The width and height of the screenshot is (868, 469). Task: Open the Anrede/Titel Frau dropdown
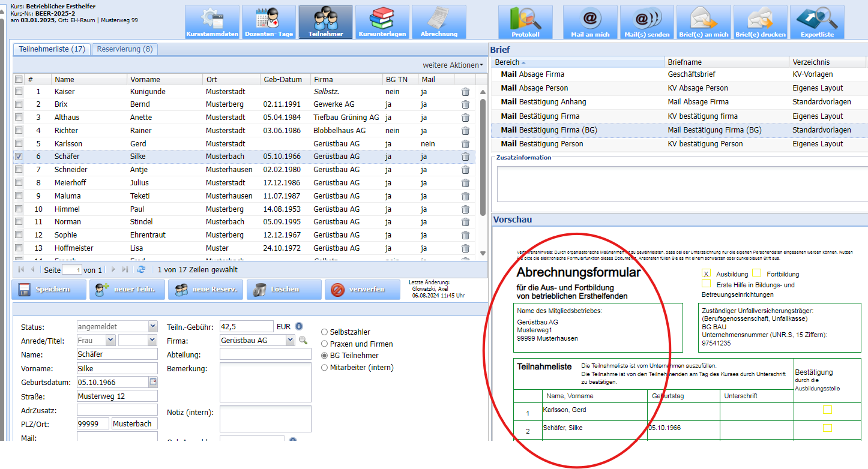[110, 341]
